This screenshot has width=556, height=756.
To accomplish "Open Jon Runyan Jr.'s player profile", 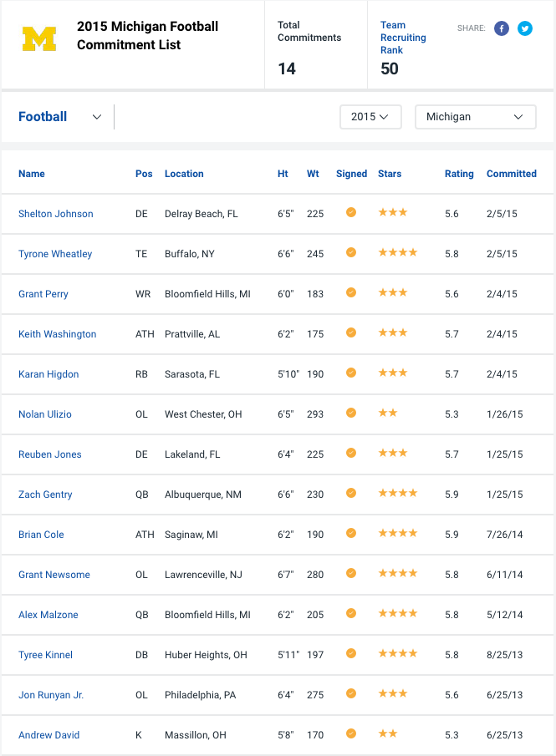I will (51, 695).
